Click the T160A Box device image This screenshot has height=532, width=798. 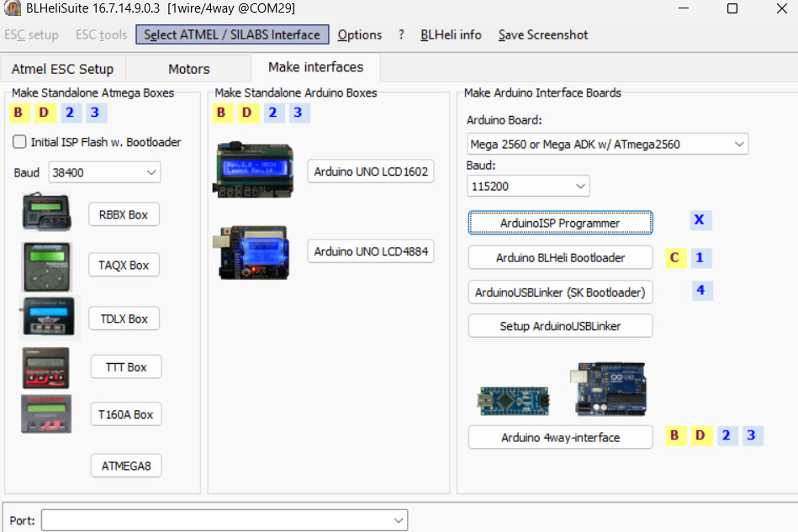tap(46, 413)
